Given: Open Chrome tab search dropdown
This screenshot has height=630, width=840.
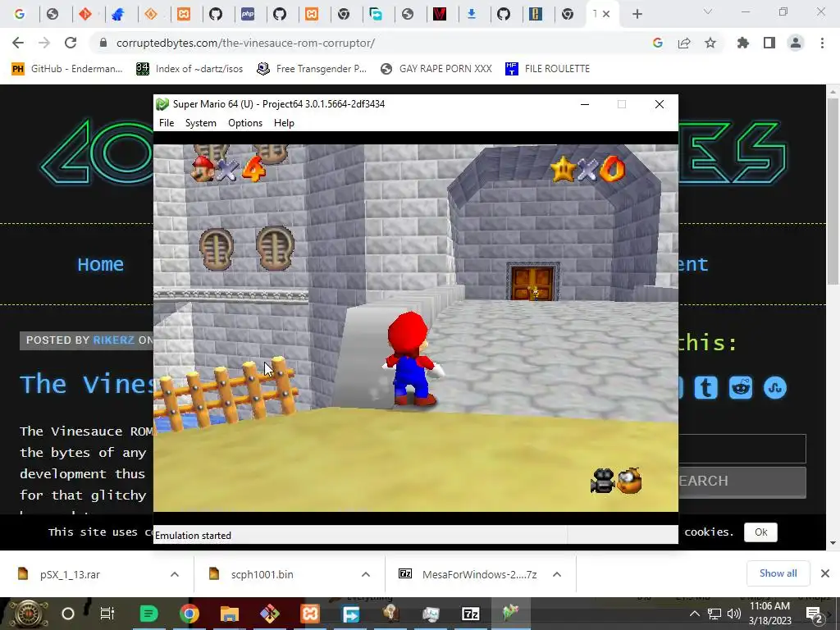Looking at the screenshot, I should 708,11.
